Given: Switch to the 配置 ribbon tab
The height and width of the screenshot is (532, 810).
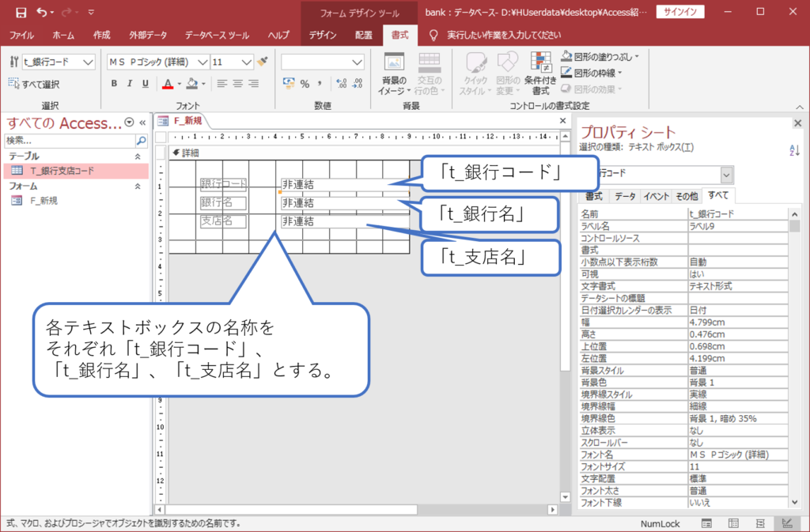Looking at the screenshot, I should tap(364, 35).
